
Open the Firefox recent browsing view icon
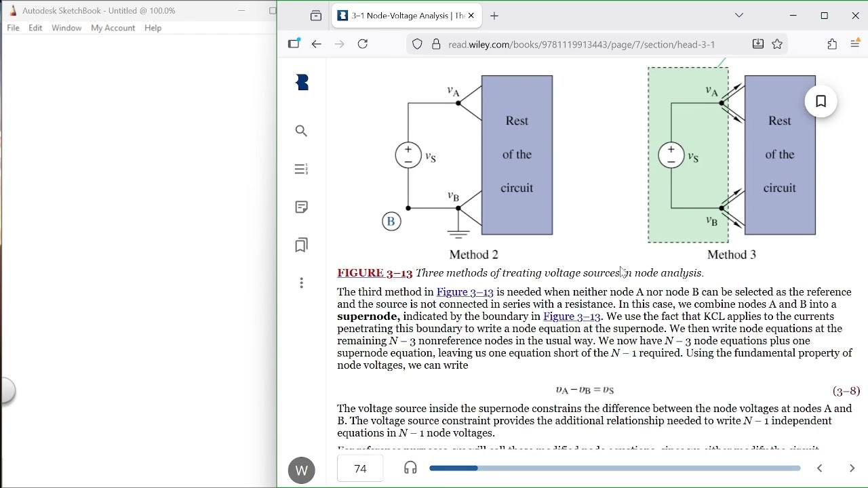coord(316,16)
